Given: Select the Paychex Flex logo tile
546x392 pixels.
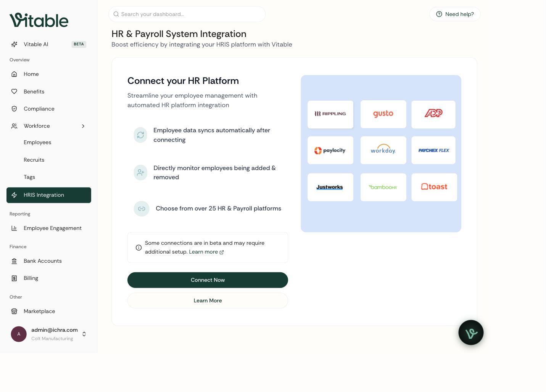Looking at the screenshot, I should pos(433,150).
